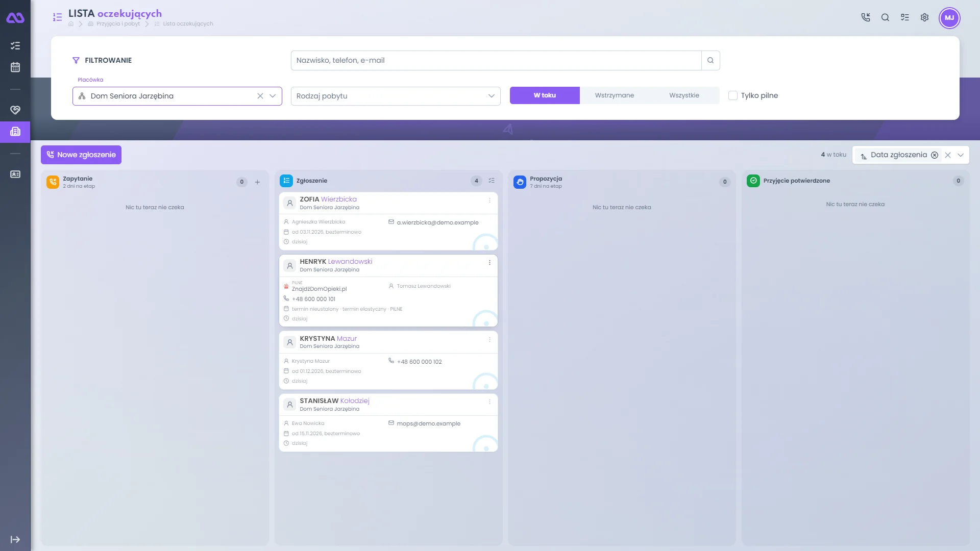This screenshot has height=551, width=980.
Task: Open options menu on Henryk Lewandowski card
Action: (x=489, y=263)
